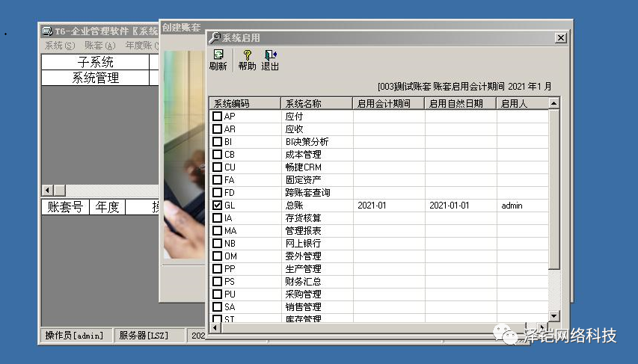Close the 系统启用 dialog window
638x364 pixels.
(x=561, y=37)
